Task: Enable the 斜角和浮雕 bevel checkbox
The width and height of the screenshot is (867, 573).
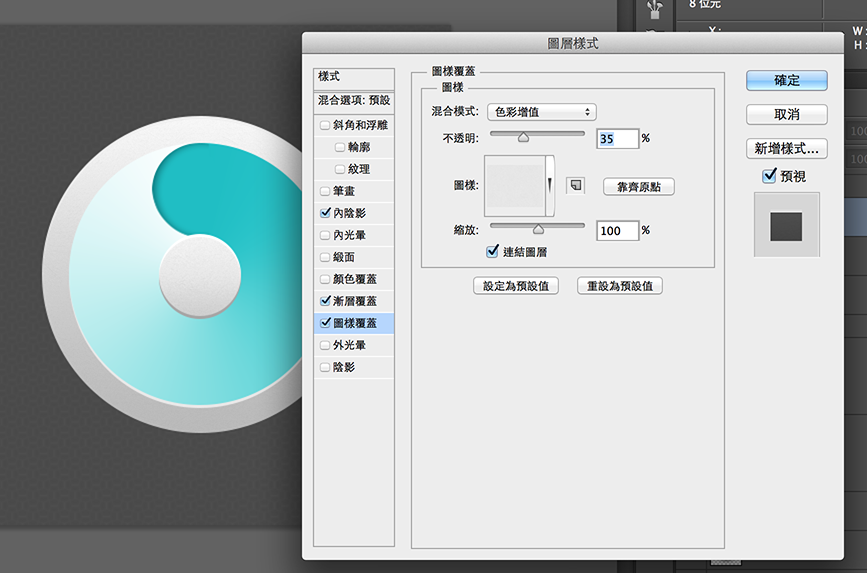Action: pos(325,125)
